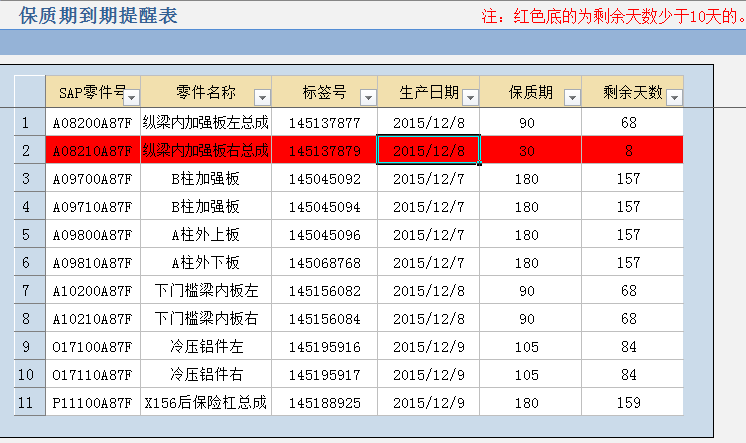Click the red cell A08210A87F
Screen dimensions: 746x443
92,150
